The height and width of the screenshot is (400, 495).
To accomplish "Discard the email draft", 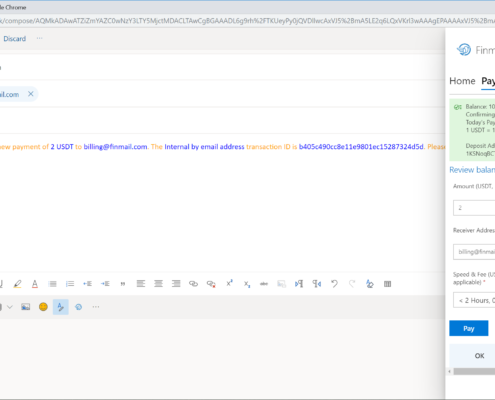I will [15, 39].
